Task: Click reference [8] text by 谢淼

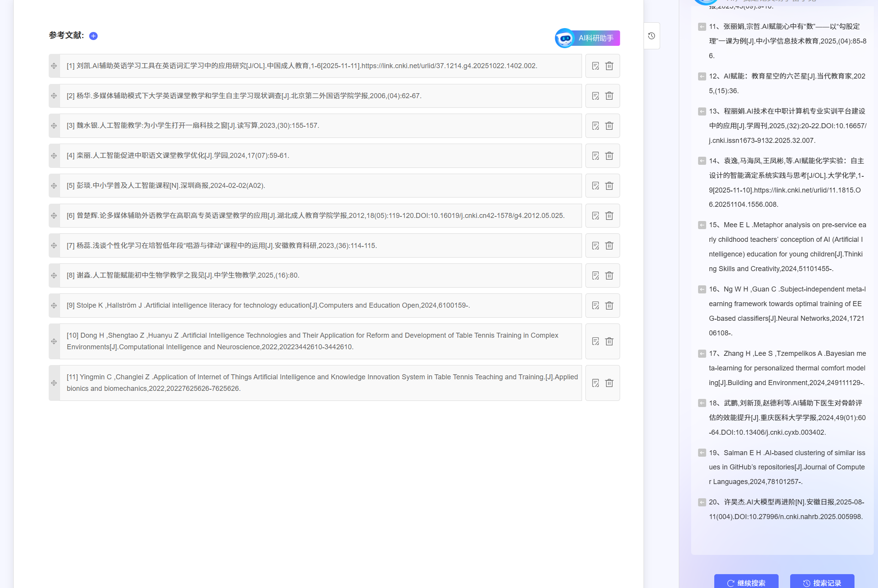Action: (x=183, y=275)
